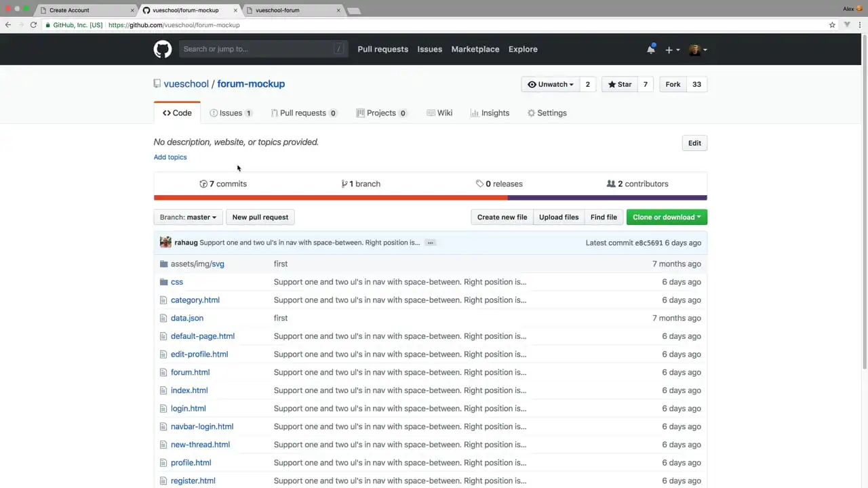
Task: Reload the page with browser refresh icon
Action: [x=33, y=25]
